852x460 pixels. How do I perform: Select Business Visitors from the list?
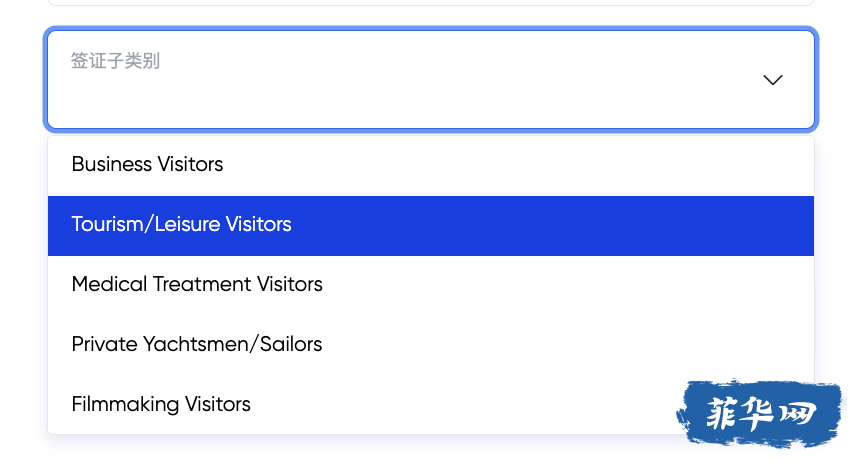coord(431,165)
